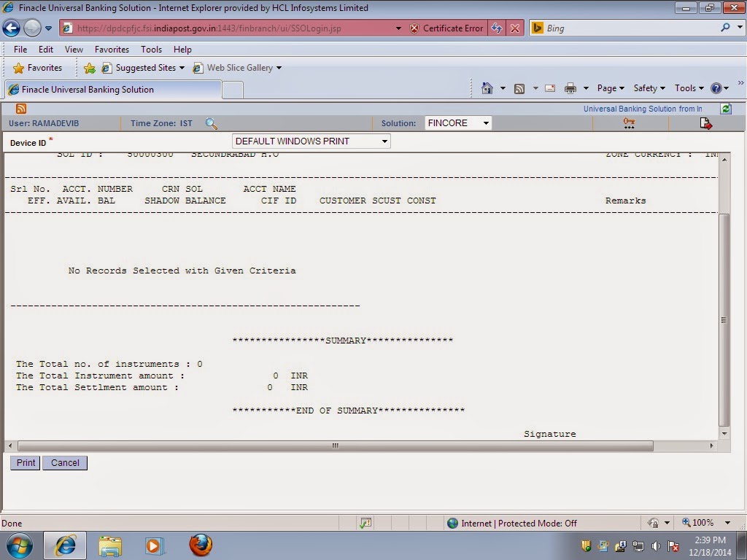
Task: Click the change password key icon
Action: (629, 123)
